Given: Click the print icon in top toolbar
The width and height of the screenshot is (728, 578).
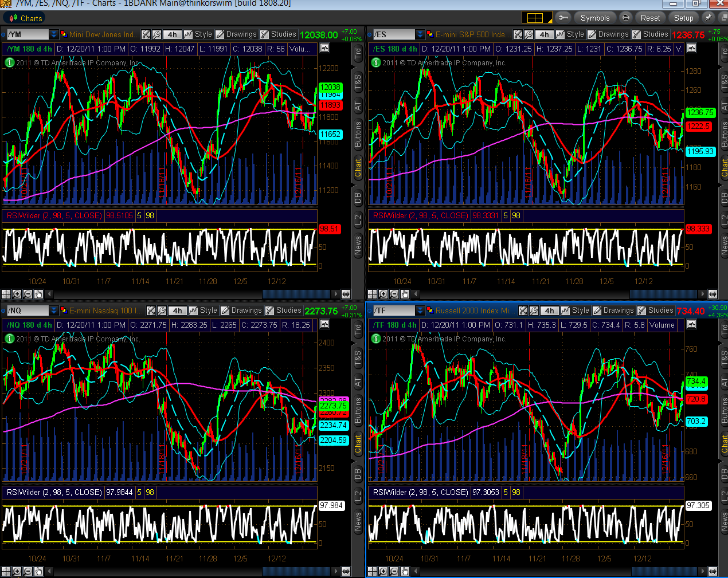Looking at the screenshot, I should pos(626,18).
